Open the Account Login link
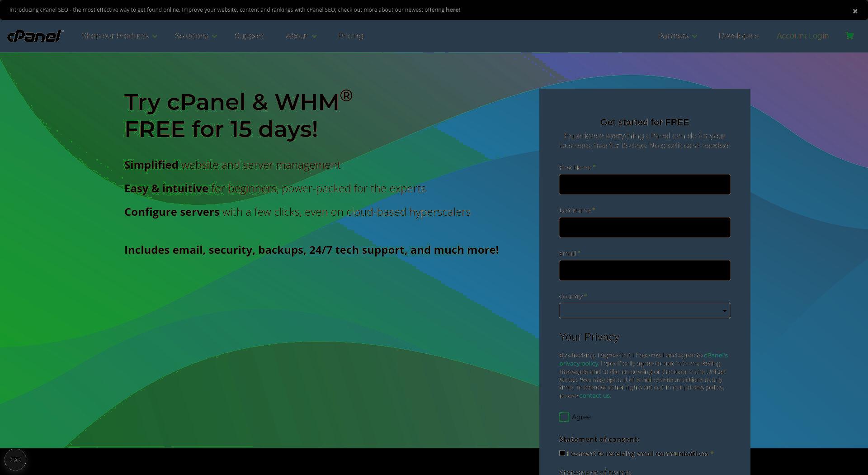This screenshot has width=868, height=475. pyautogui.click(x=802, y=36)
